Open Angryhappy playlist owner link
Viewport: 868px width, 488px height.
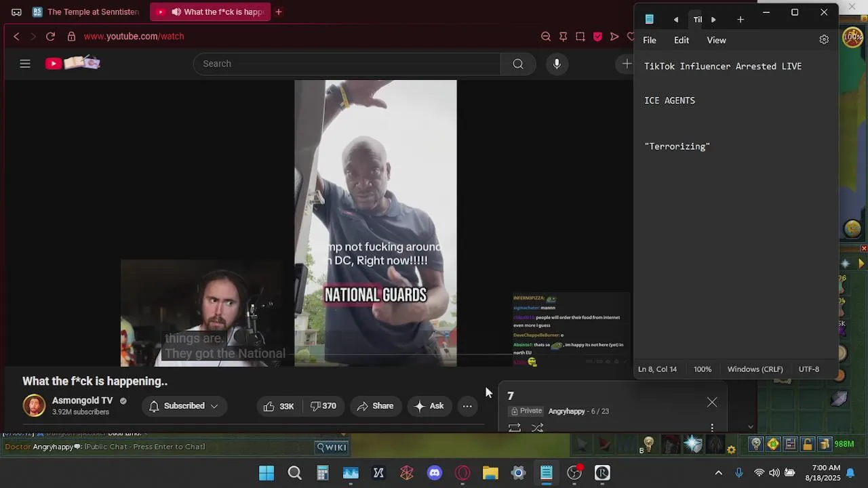point(567,411)
